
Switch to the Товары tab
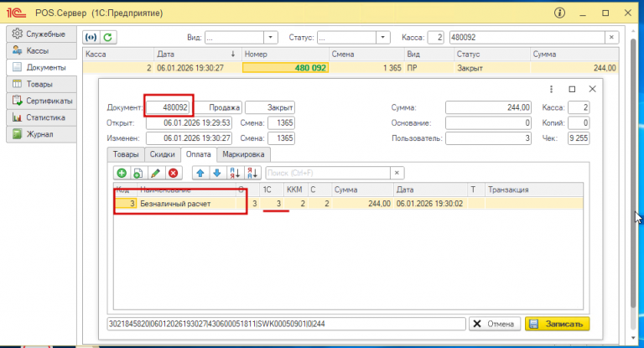tap(126, 154)
